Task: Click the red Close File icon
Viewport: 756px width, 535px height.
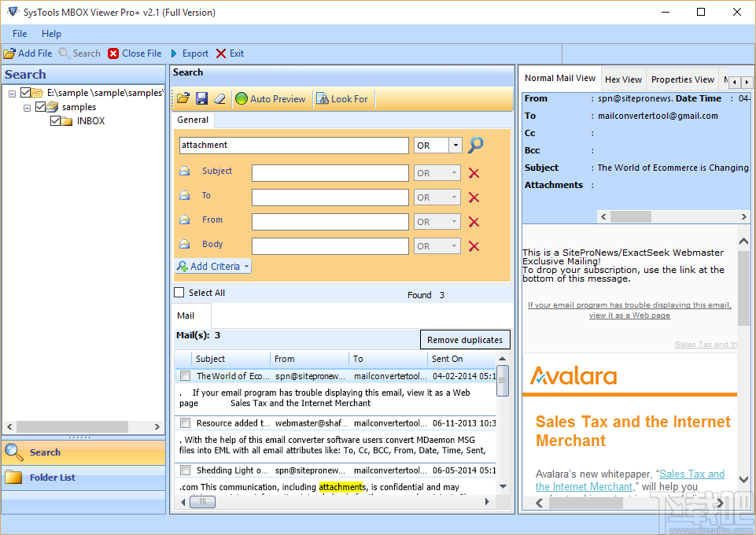Action: click(x=113, y=53)
